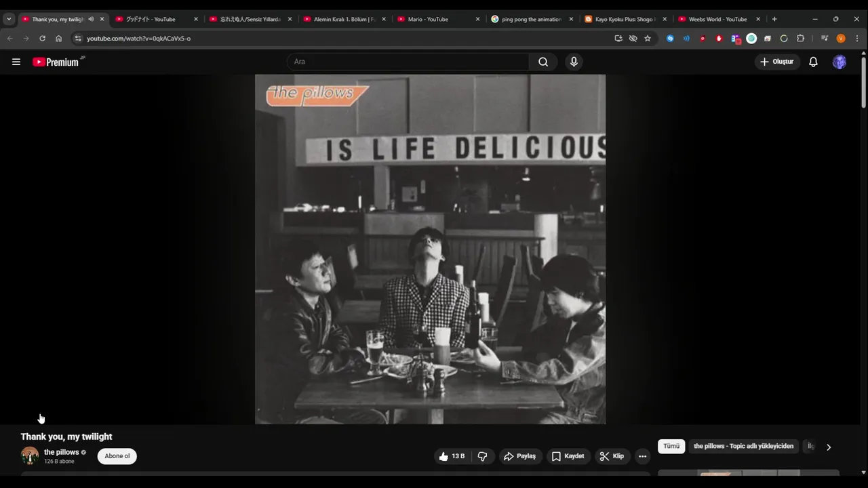The width and height of the screenshot is (868, 488).
Task: Like the video with thumbs up
Action: [452, 456]
